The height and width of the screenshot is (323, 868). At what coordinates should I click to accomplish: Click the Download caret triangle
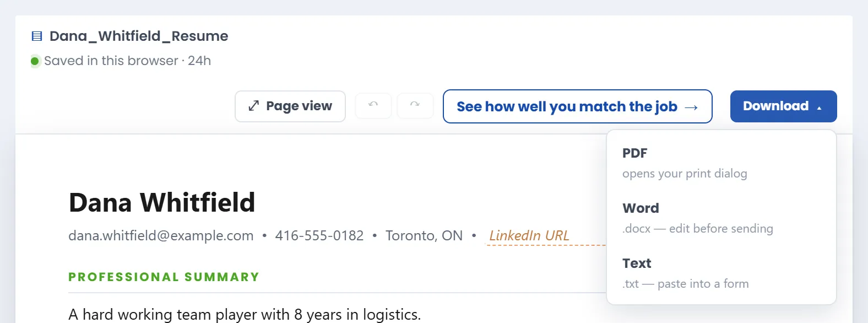[x=819, y=108]
